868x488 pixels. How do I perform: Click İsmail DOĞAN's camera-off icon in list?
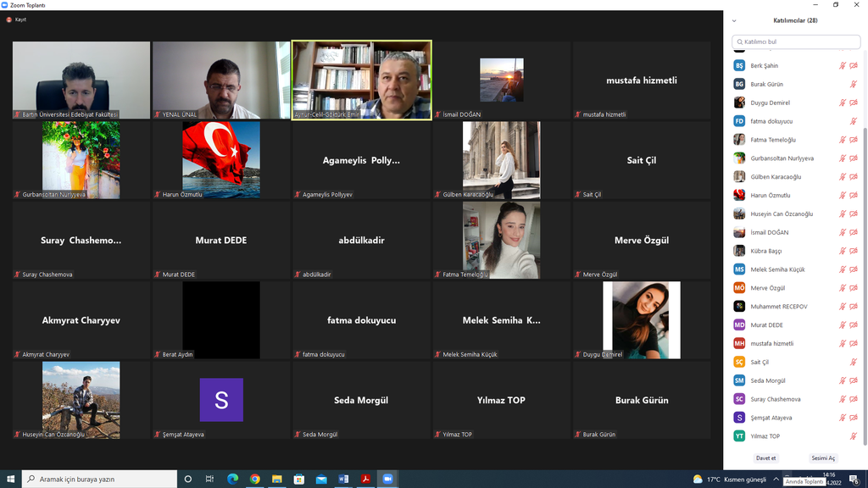pos(854,232)
